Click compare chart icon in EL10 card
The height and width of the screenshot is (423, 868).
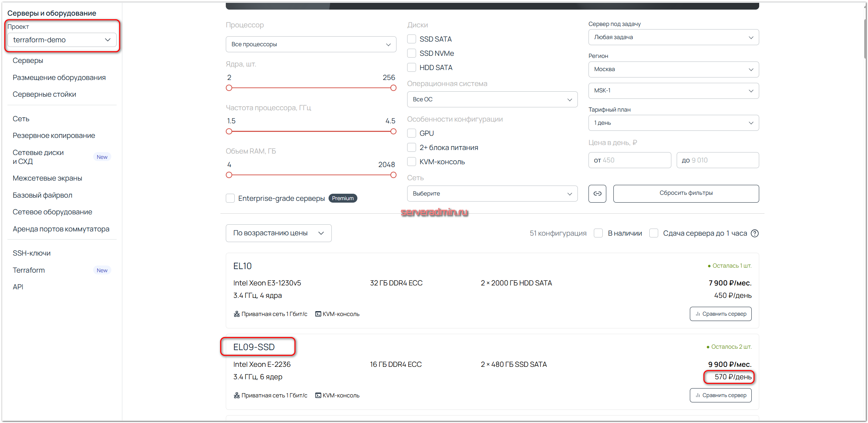(x=698, y=314)
